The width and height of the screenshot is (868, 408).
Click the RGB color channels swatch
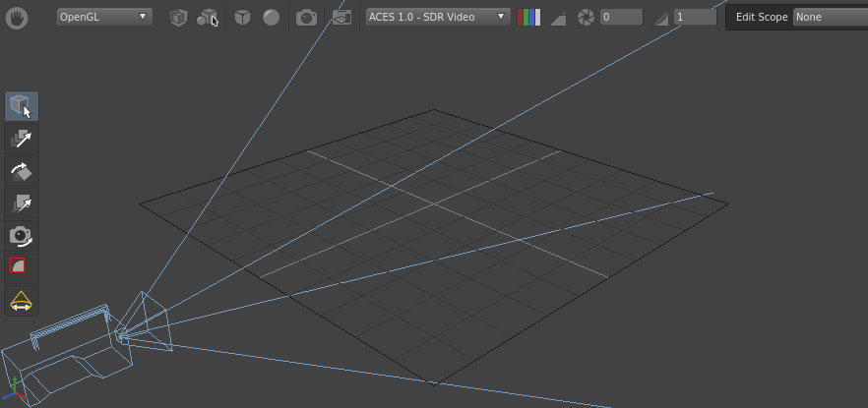pos(528,17)
